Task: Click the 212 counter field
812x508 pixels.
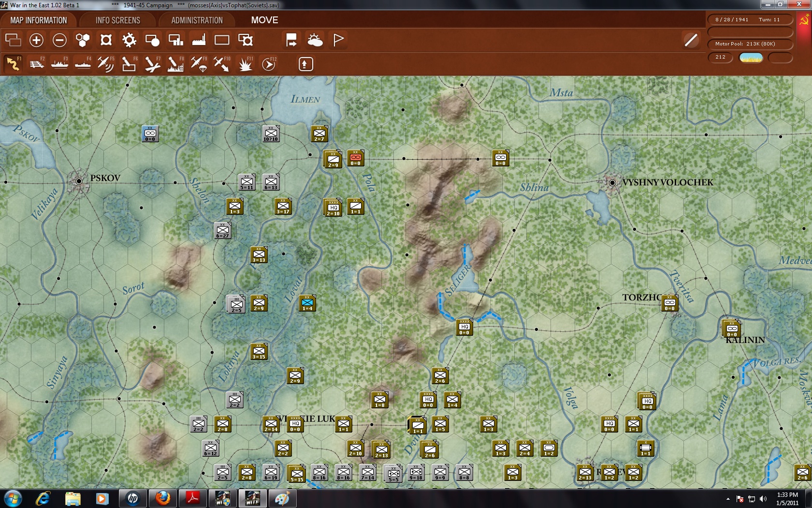Action: [x=721, y=57]
